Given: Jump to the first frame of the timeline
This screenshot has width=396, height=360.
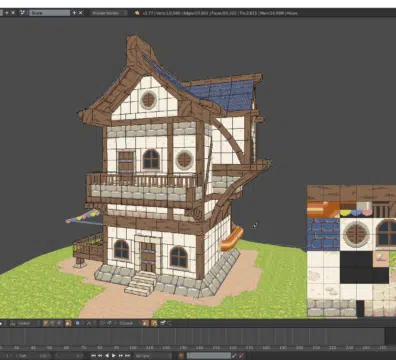Looking at the screenshot, I should pyautogui.click(x=93, y=356).
